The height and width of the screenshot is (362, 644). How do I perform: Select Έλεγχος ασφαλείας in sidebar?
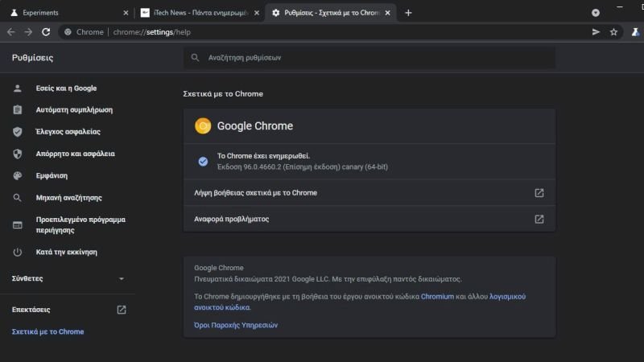point(68,132)
